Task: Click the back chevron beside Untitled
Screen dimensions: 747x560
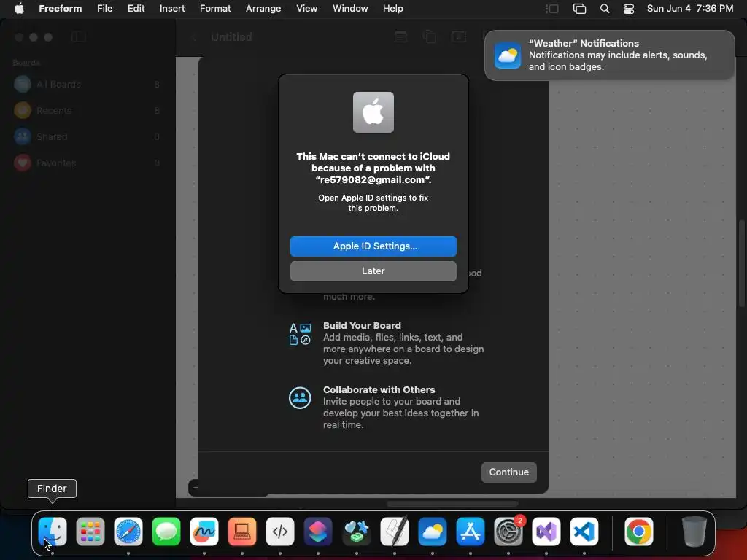Action: (194, 36)
